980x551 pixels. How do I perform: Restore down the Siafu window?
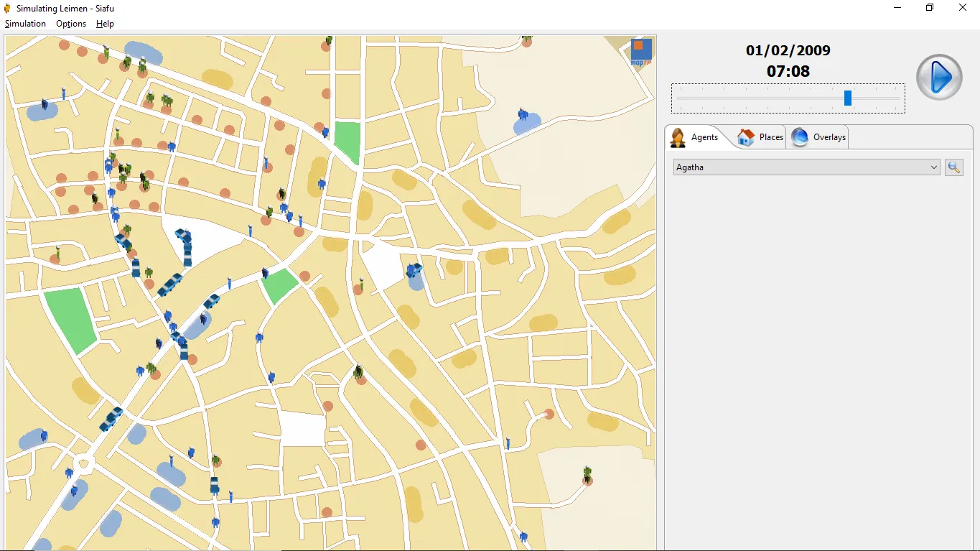click(930, 8)
